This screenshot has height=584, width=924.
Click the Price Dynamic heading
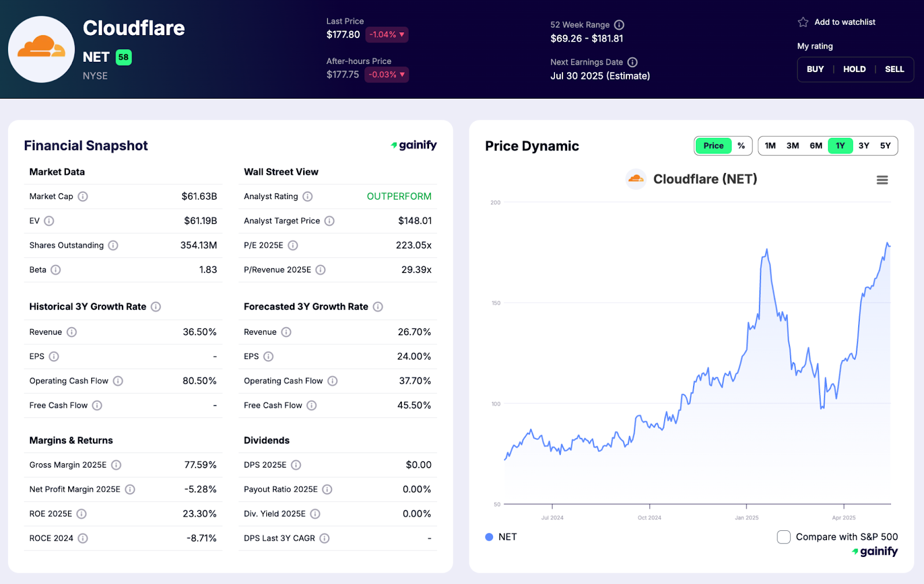(532, 146)
